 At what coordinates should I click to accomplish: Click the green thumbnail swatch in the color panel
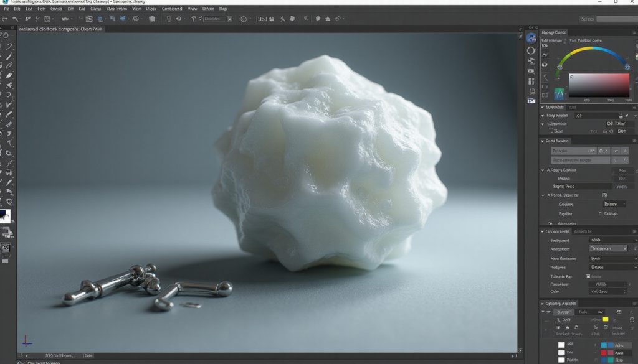(x=559, y=93)
